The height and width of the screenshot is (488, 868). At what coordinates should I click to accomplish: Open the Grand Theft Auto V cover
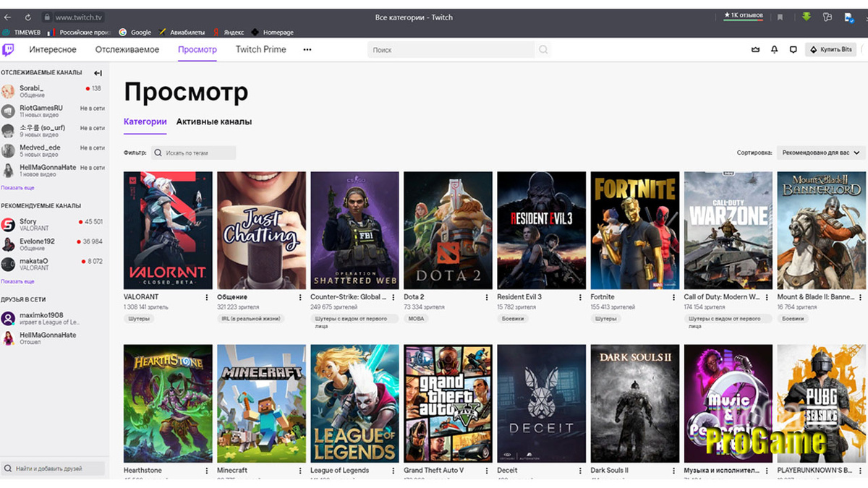pyautogui.click(x=448, y=403)
